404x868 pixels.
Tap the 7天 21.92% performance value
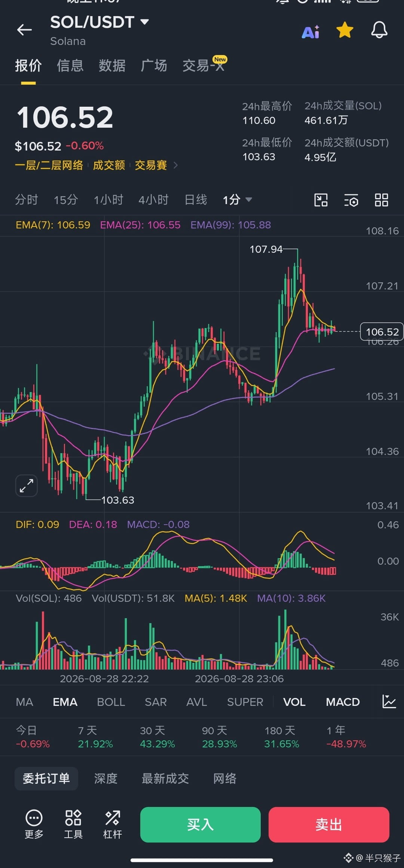pos(95,744)
